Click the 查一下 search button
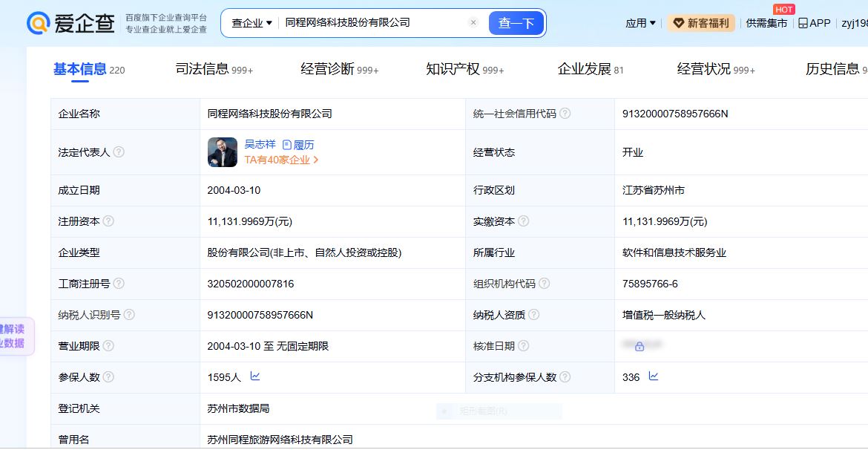The height and width of the screenshot is (450, 868). click(516, 23)
